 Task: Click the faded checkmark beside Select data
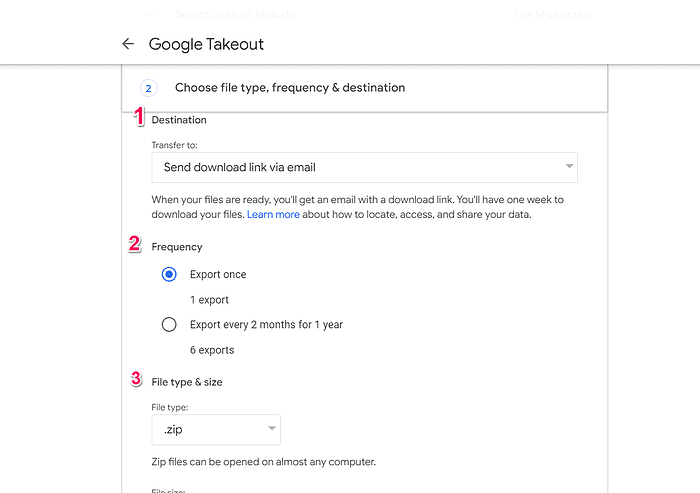149,13
